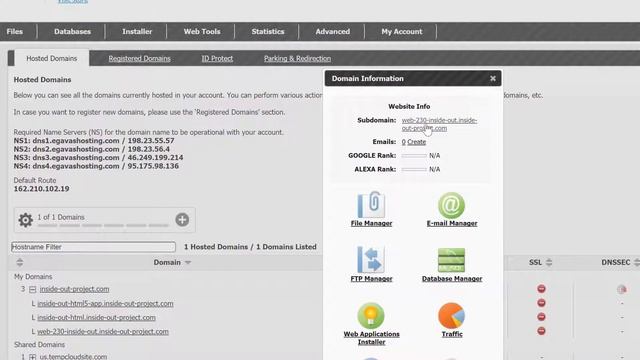This screenshot has height=360, width=640.
Task: Open the Statistics menu
Action: (267, 31)
